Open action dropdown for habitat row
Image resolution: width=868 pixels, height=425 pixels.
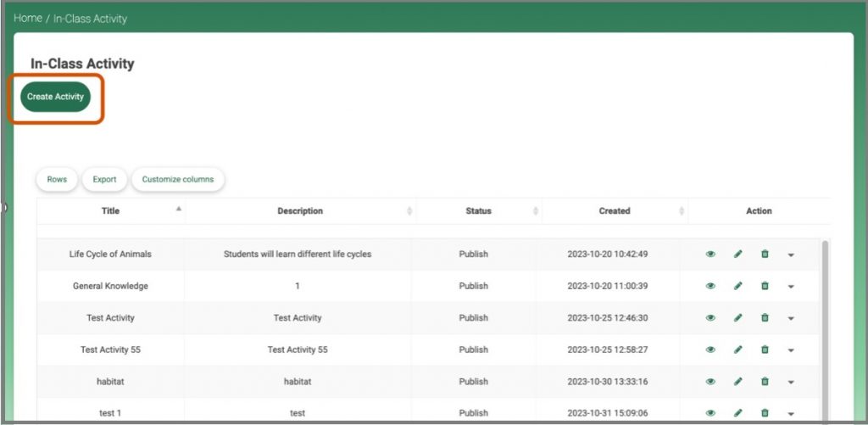click(791, 383)
